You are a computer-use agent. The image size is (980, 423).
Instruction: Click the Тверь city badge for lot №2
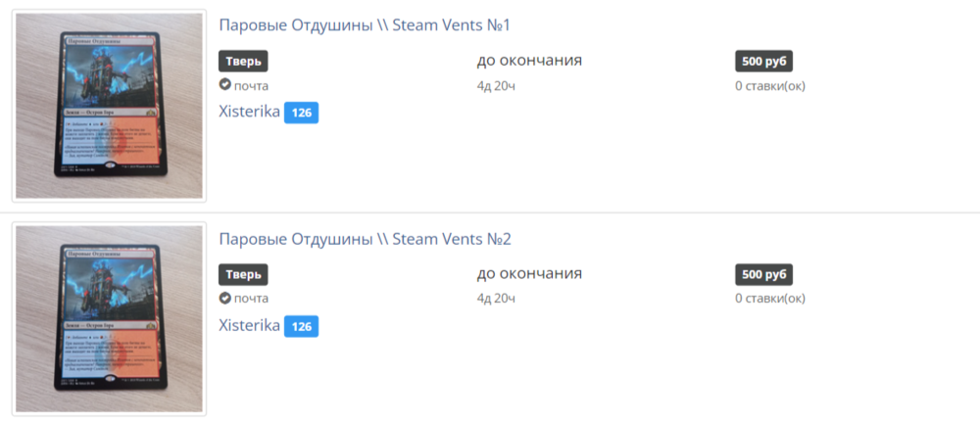(x=243, y=274)
